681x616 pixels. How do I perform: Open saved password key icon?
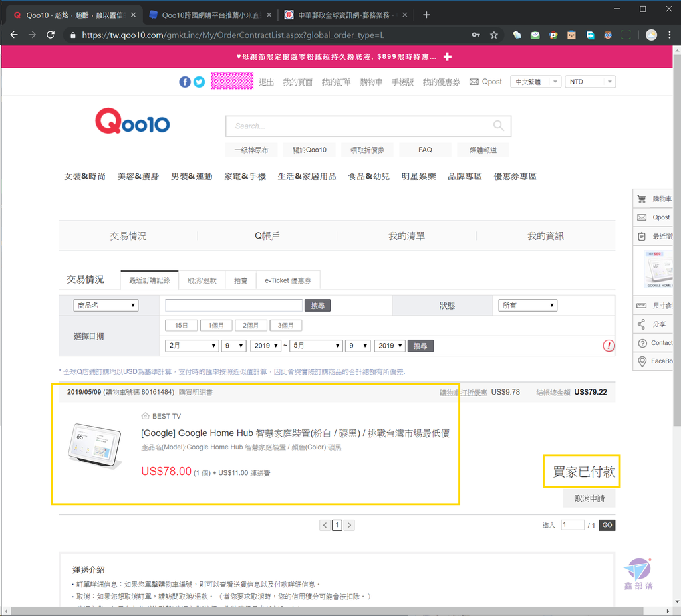476,35
